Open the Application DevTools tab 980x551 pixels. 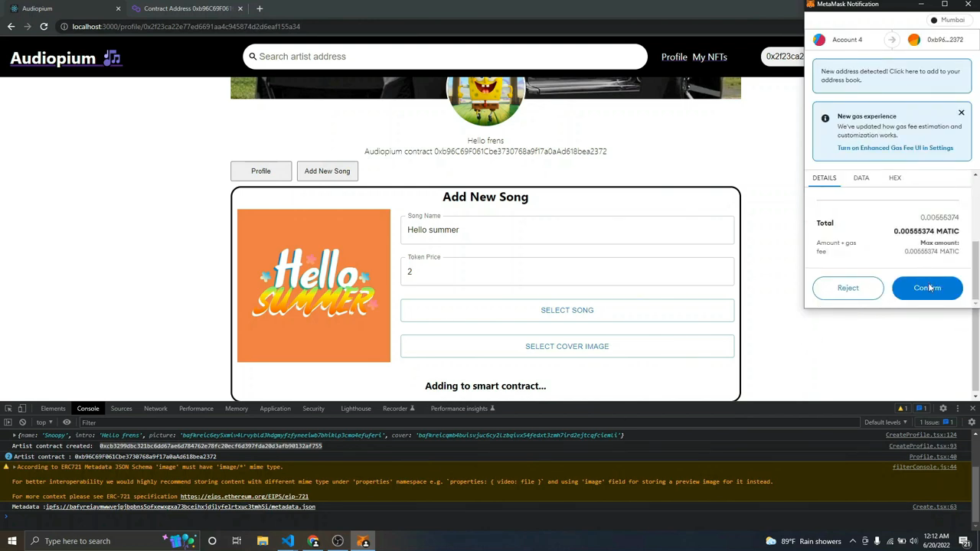[275, 409]
